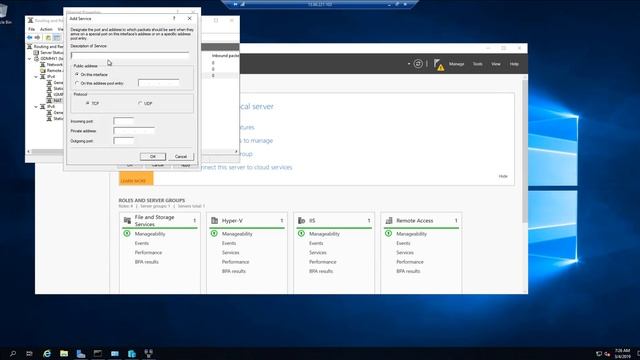Viewport: 640px width, 360px height.
Task: Collapse the server node in console tree
Action: click(x=29, y=59)
